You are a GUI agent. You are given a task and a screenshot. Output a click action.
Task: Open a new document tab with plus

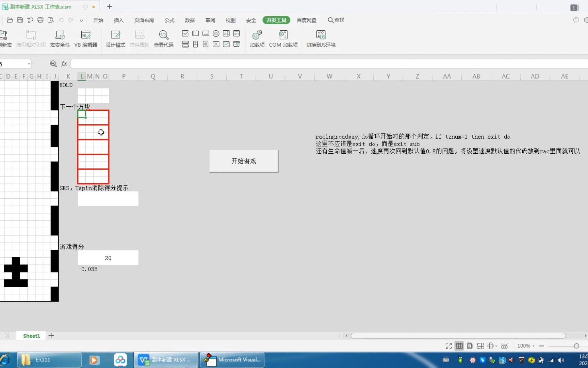(109, 6)
